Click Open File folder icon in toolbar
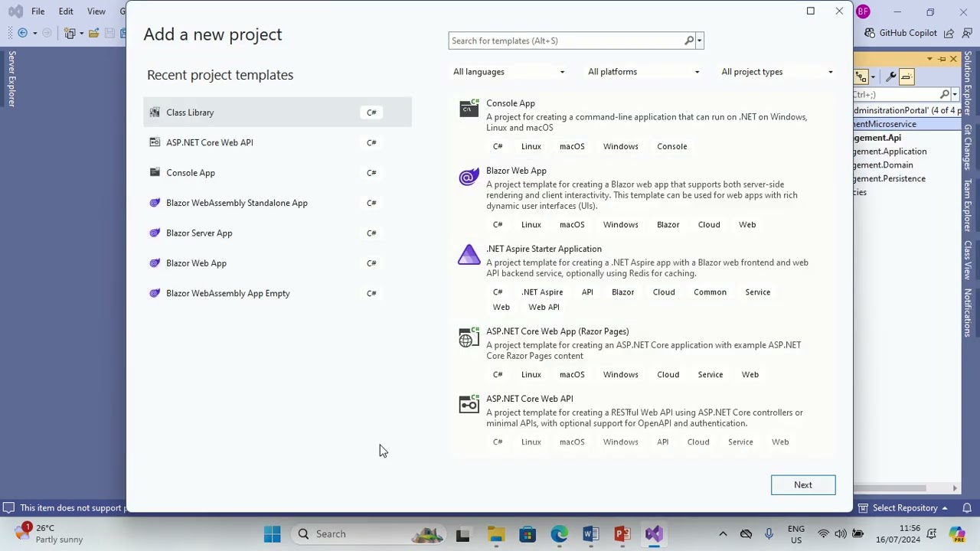Image resolution: width=980 pixels, height=551 pixels. pyautogui.click(x=93, y=33)
